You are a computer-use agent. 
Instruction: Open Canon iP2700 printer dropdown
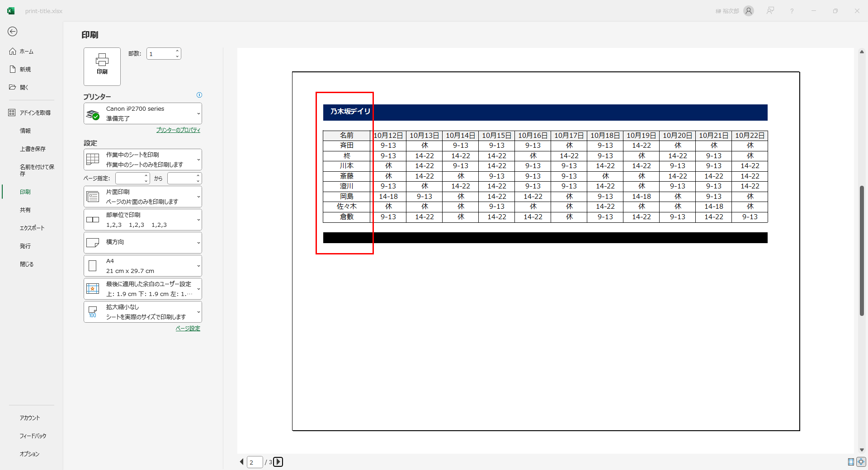[143, 113]
